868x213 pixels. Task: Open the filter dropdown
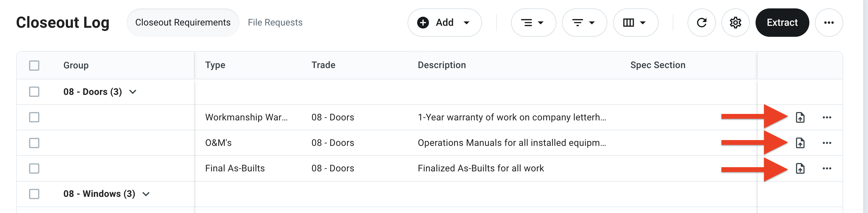click(x=584, y=23)
